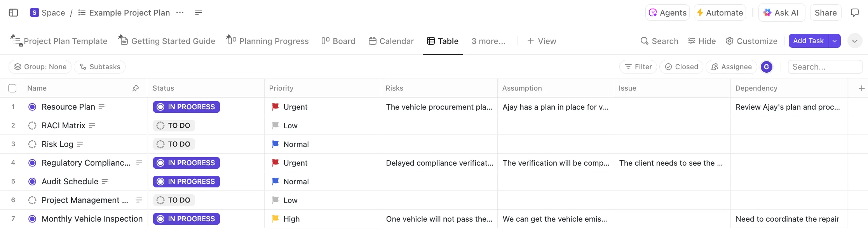Expand the 3 more views menu

(488, 41)
